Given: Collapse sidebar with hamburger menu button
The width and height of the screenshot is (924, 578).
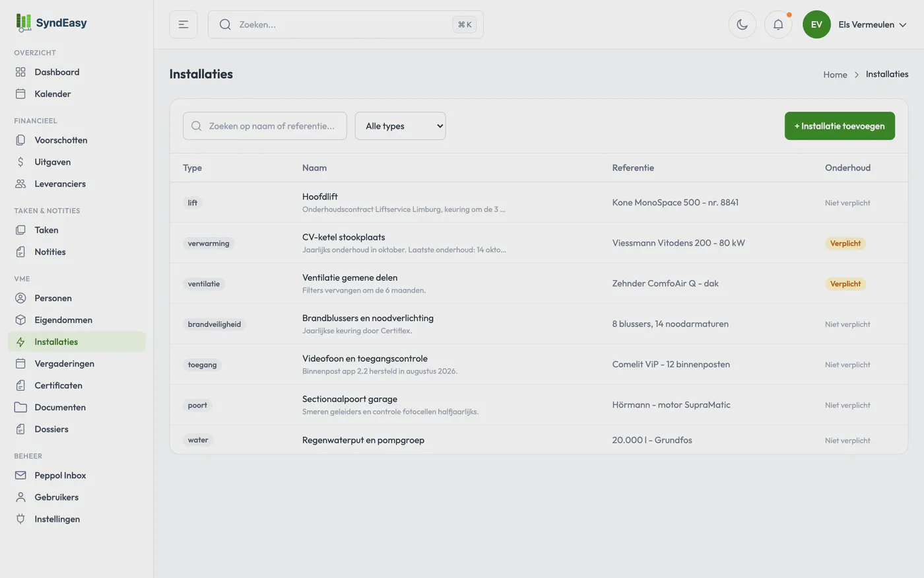Looking at the screenshot, I should [x=183, y=24].
